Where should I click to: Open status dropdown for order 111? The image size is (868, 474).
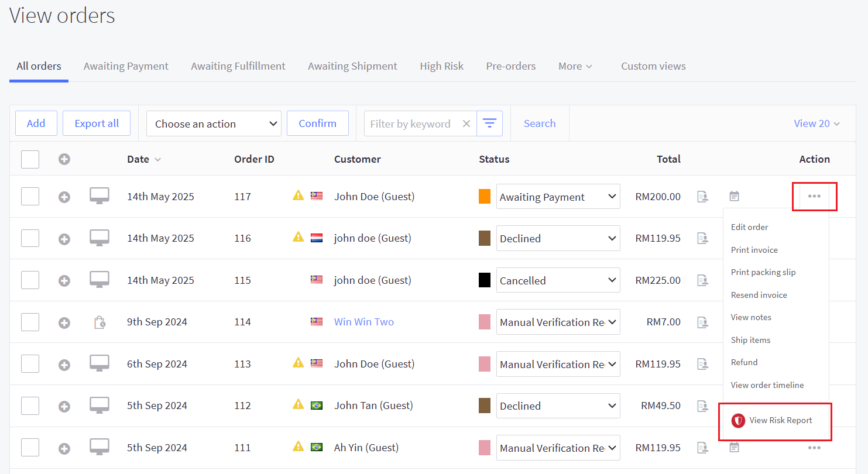coord(558,448)
